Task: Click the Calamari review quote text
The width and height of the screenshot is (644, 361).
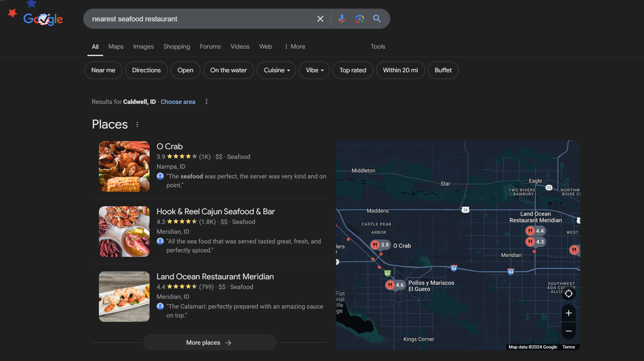Action: 245,311
